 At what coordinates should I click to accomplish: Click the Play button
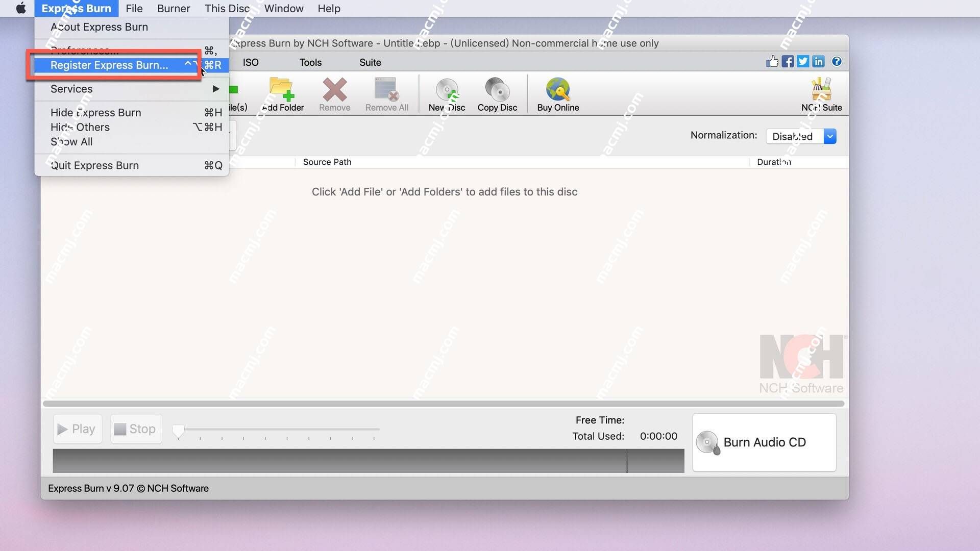pyautogui.click(x=77, y=429)
